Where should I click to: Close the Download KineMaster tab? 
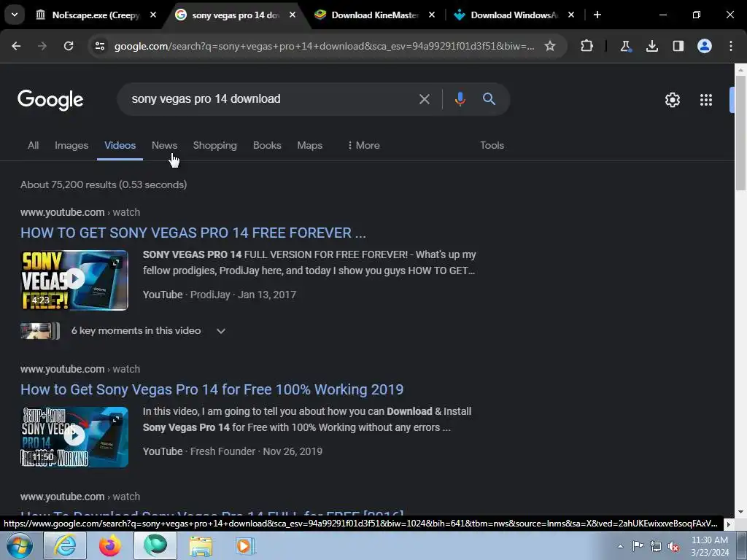432,15
